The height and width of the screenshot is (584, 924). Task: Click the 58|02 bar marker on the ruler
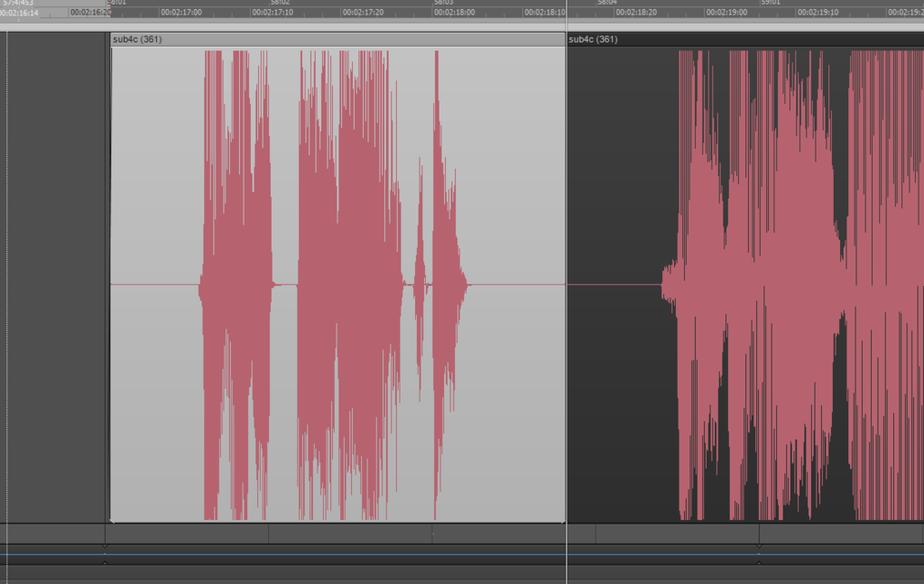pyautogui.click(x=280, y=3)
